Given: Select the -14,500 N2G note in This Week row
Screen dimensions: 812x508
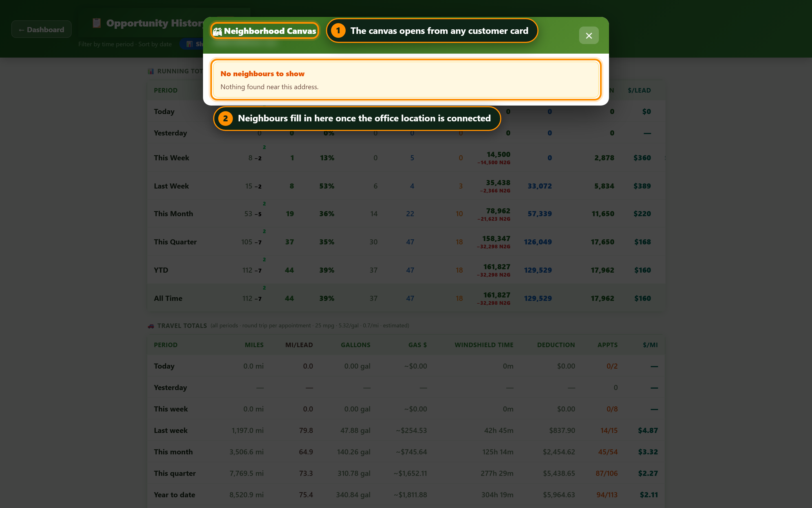Looking at the screenshot, I should (494, 162).
